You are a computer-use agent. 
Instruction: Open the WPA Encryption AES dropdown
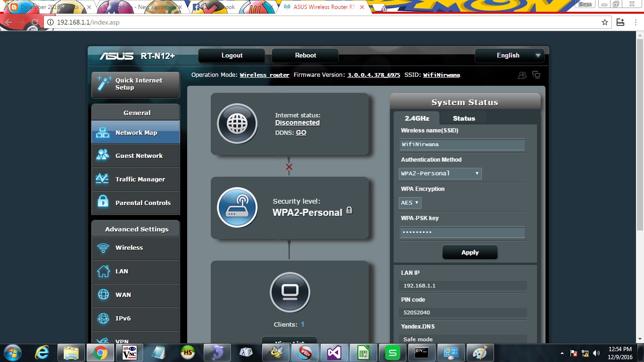(409, 203)
